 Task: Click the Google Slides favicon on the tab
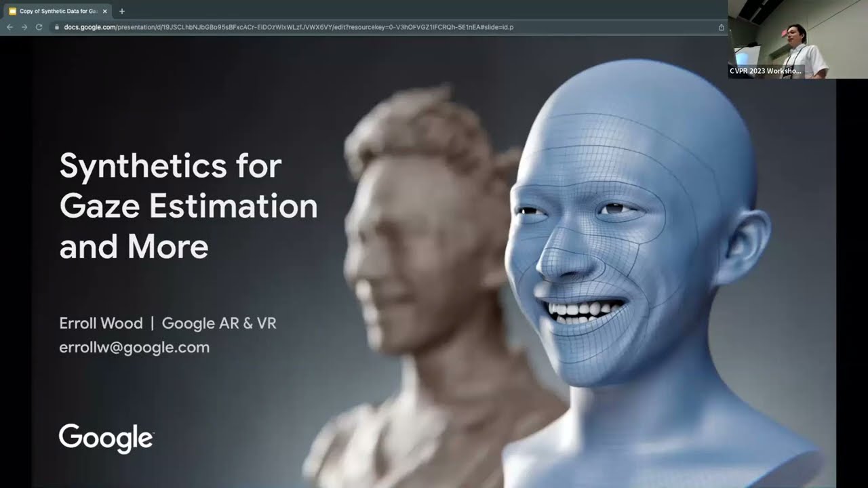coord(12,12)
